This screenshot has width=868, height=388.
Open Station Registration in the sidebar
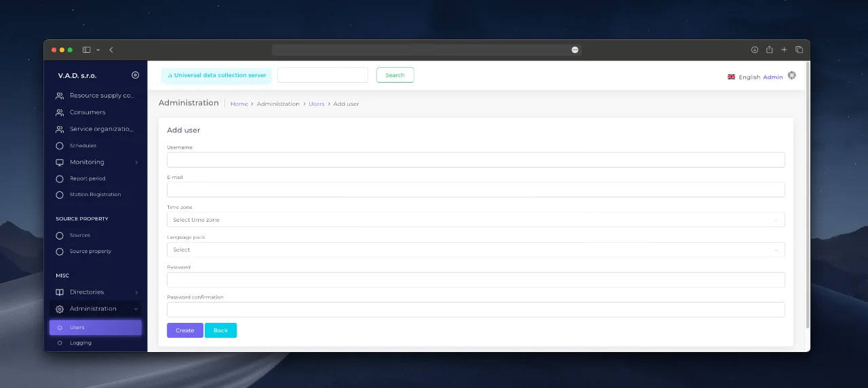pyautogui.click(x=96, y=194)
